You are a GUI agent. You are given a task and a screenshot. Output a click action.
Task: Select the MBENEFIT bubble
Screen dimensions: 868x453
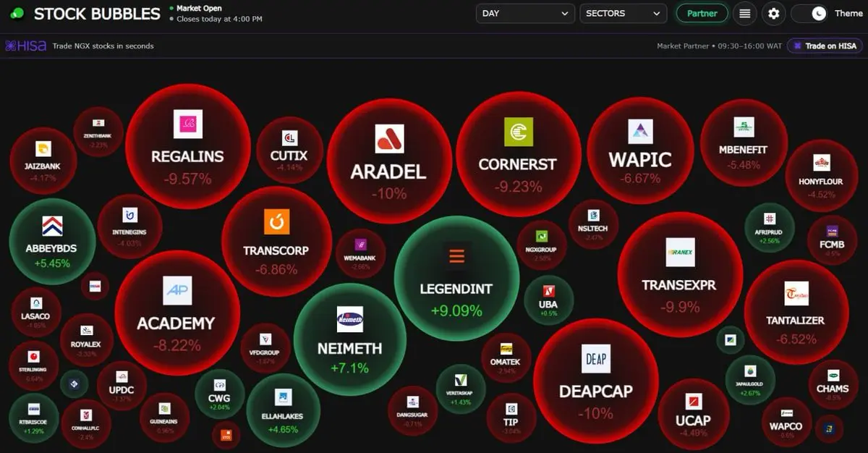[743, 143]
